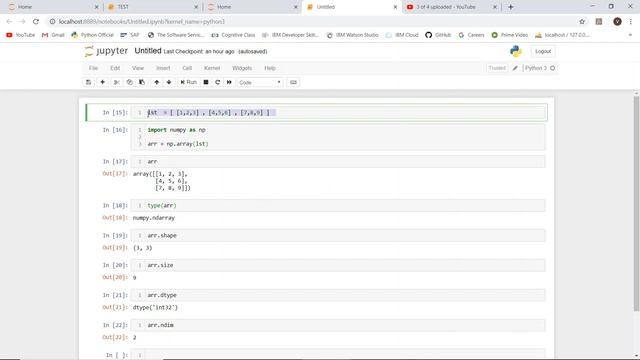Paste cells below icon

(142, 82)
